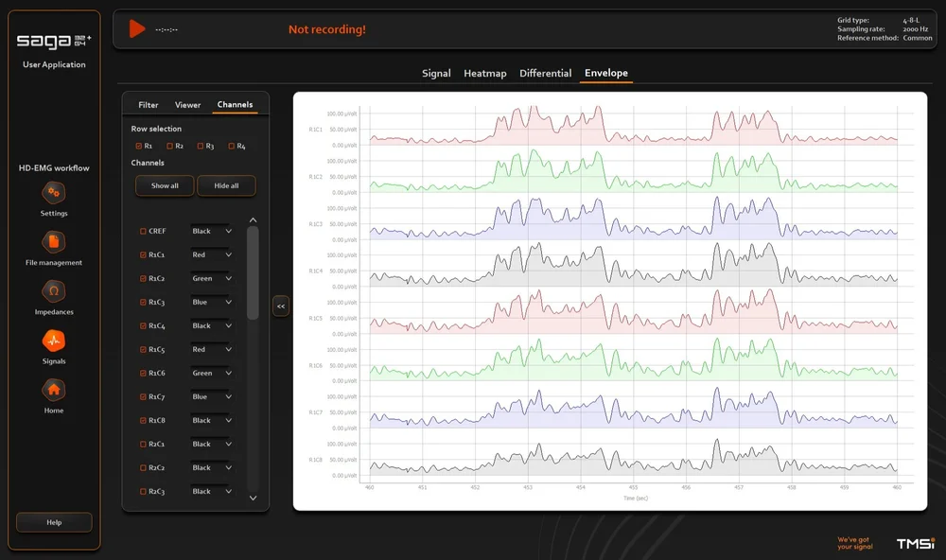
Task: Enable the R2 row selection checkbox
Action: (168, 146)
